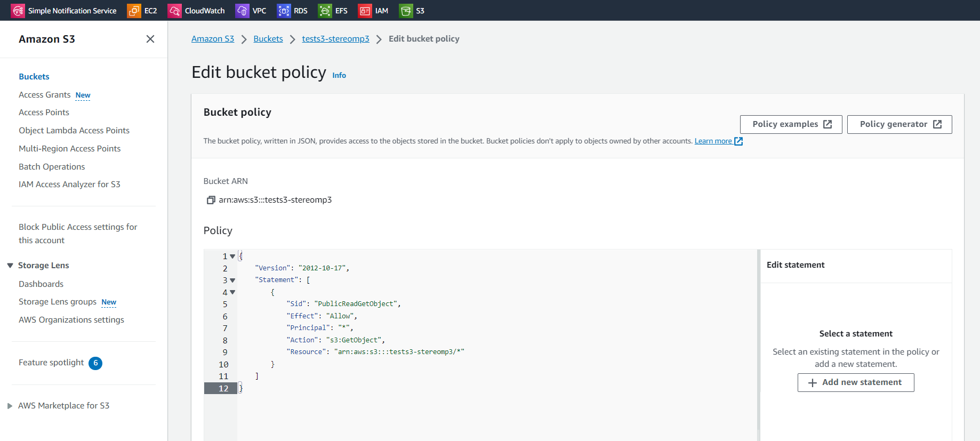Open the EFS service icon
This screenshot has width=980, height=441.
pos(325,11)
